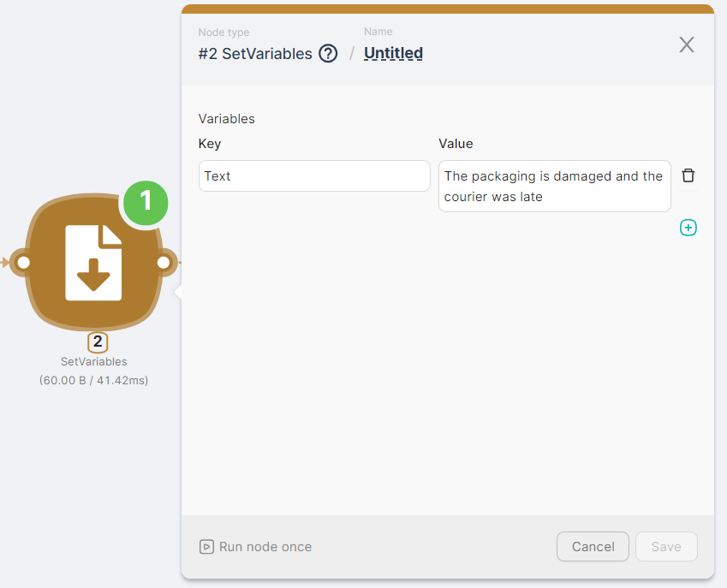Click the Save button

[665, 547]
